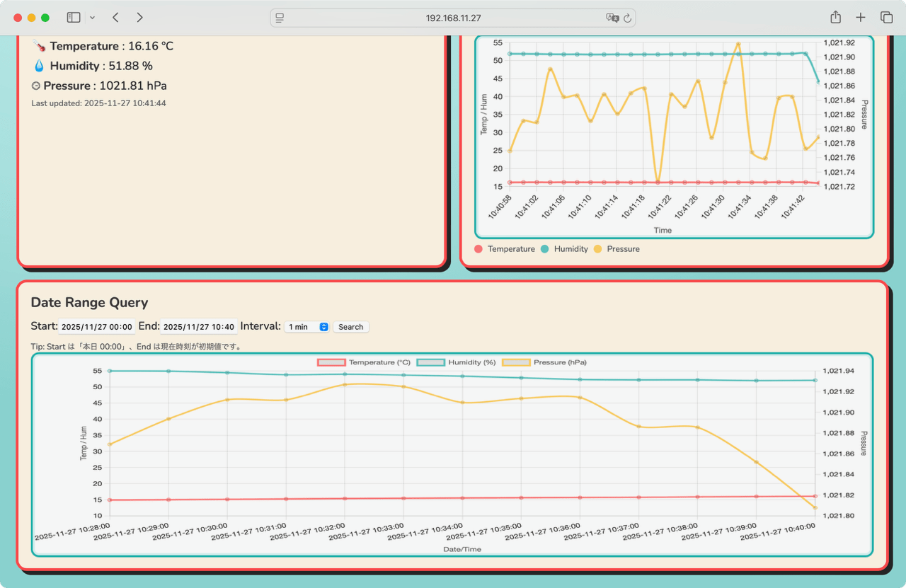Screen dimensions: 906x588
Task: Open the page menu icon in address bar
Action: (x=280, y=18)
